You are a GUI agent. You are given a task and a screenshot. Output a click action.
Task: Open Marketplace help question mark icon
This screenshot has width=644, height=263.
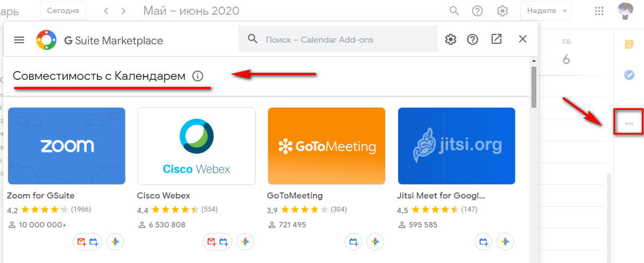473,39
